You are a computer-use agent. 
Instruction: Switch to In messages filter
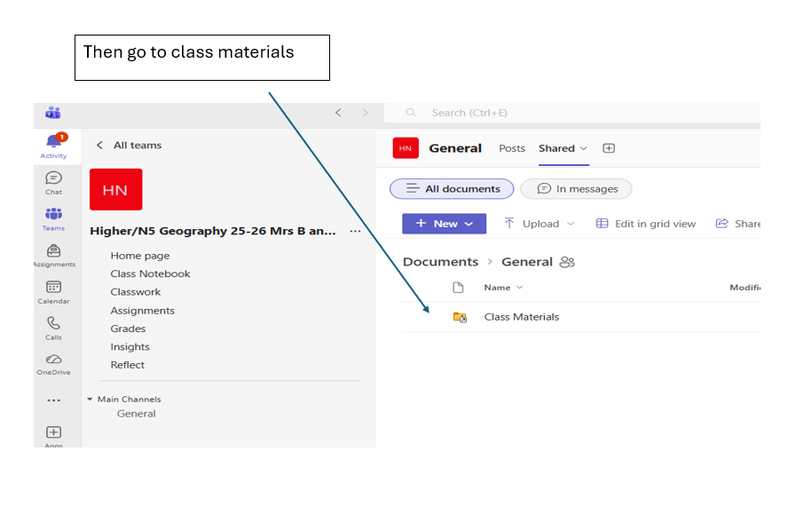click(x=576, y=188)
